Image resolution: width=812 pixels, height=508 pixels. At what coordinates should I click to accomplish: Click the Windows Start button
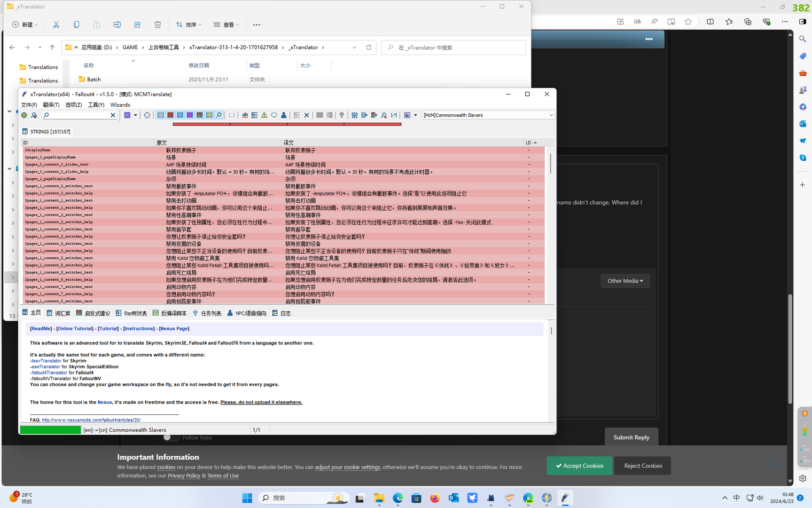pyautogui.click(x=247, y=498)
